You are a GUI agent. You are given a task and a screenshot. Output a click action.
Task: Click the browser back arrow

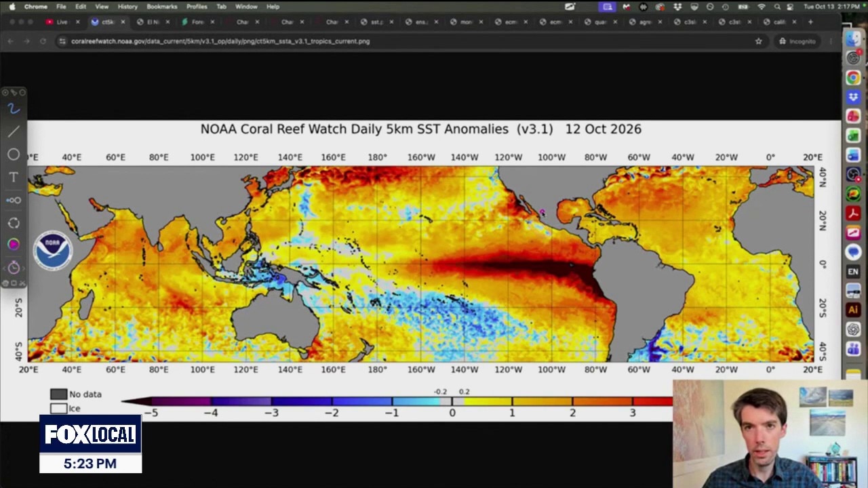[x=10, y=41]
